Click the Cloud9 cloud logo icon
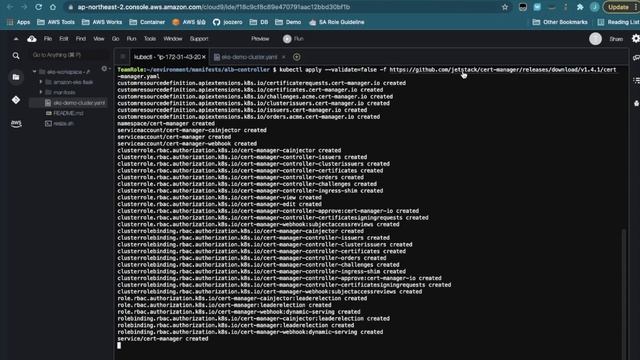The width and height of the screenshot is (640, 360). tap(32, 39)
